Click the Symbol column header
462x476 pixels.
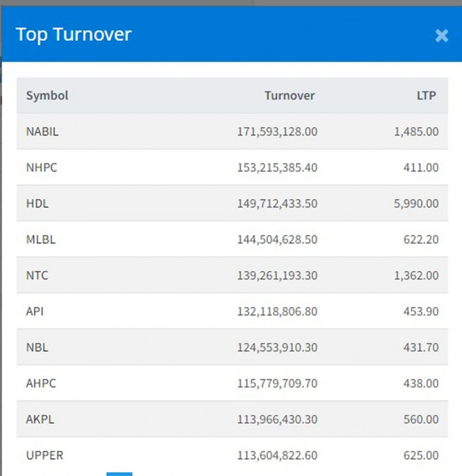47,95
